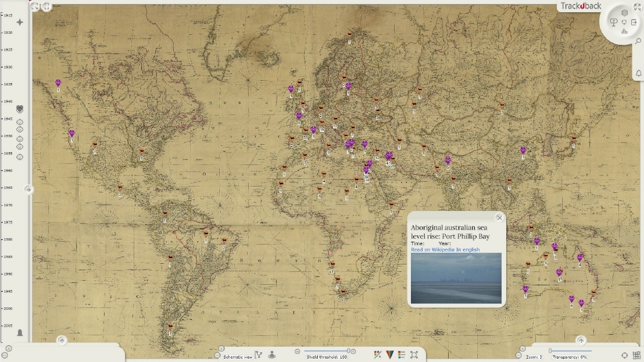Click the help signpost icon
The height and width of the screenshot is (362, 644).
tap(613, 23)
